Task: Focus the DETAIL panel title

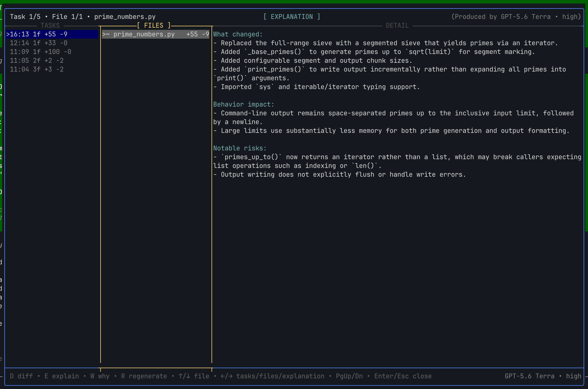Action: [397, 25]
